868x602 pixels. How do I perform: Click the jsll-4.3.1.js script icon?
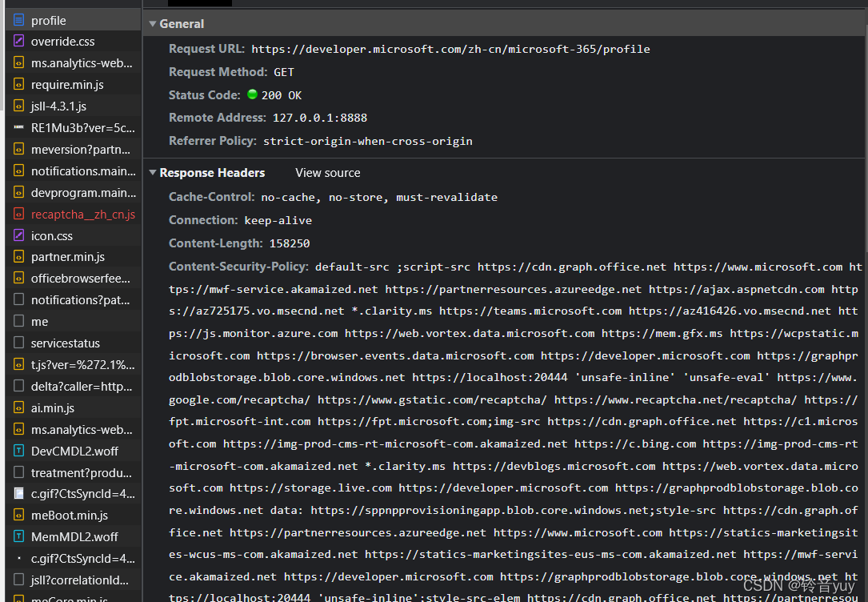[19, 106]
